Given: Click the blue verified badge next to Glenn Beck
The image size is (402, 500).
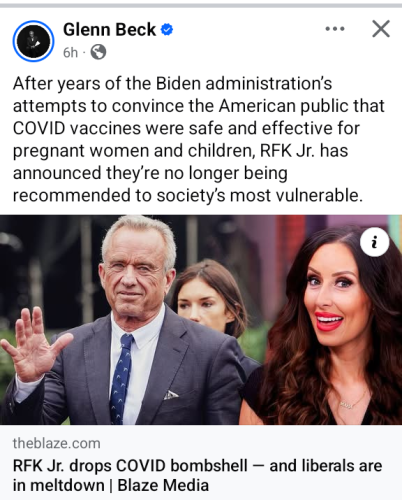Looking at the screenshot, I should pos(167,30).
